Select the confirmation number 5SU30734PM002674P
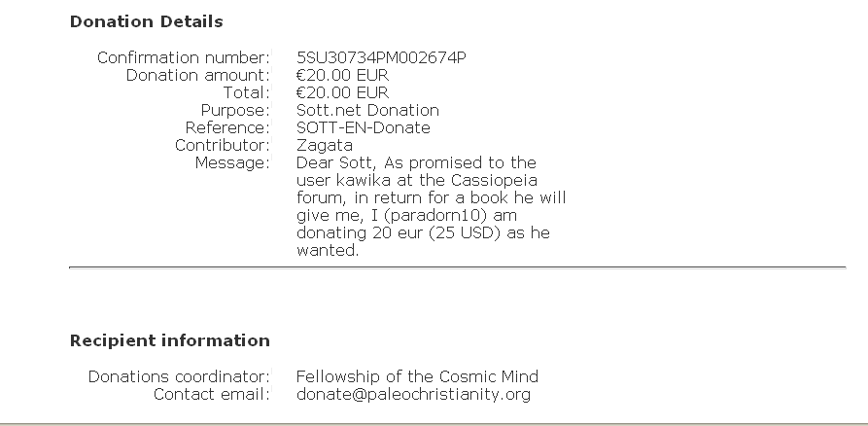The width and height of the screenshot is (868, 426). 381,58
